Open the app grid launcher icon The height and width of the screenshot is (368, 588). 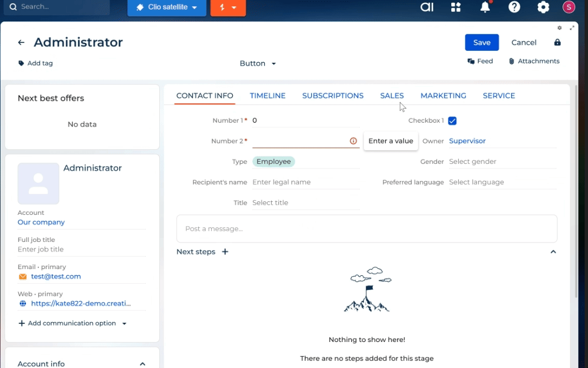click(x=456, y=7)
